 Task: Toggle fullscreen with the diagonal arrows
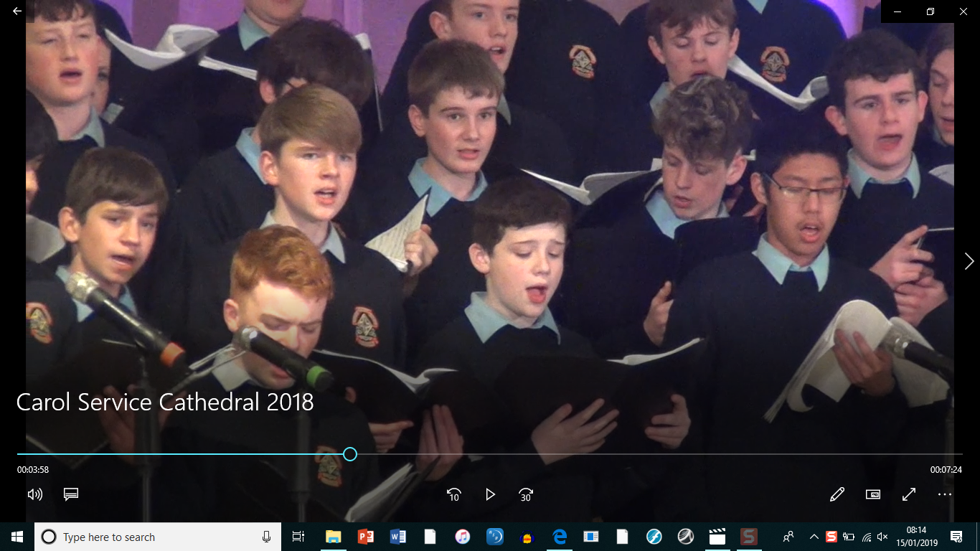click(x=908, y=494)
